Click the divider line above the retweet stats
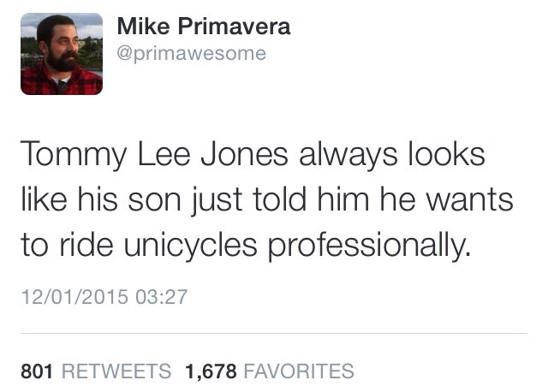548x392 pixels. click(x=274, y=333)
